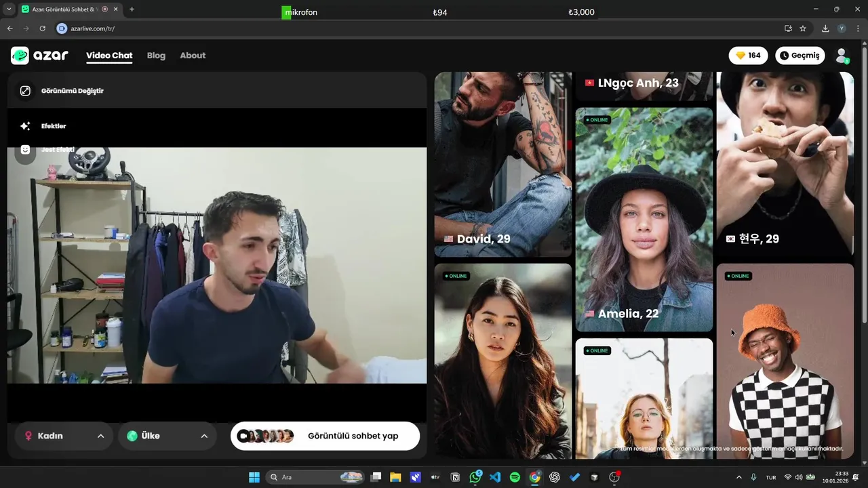
Task: Open the Efektler sparkle icon
Action: point(25,126)
